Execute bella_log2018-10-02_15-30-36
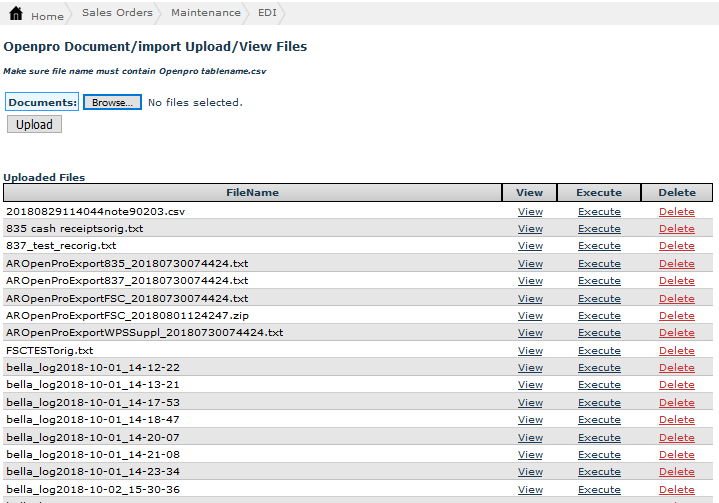Image resolution: width=719 pixels, height=503 pixels. point(599,489)
